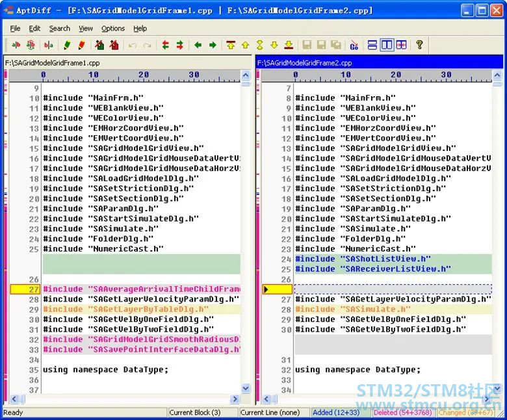This screenshot has width=507, height=420.
Task: Select the green pencil edit icon
Action: tap(67, 45)
